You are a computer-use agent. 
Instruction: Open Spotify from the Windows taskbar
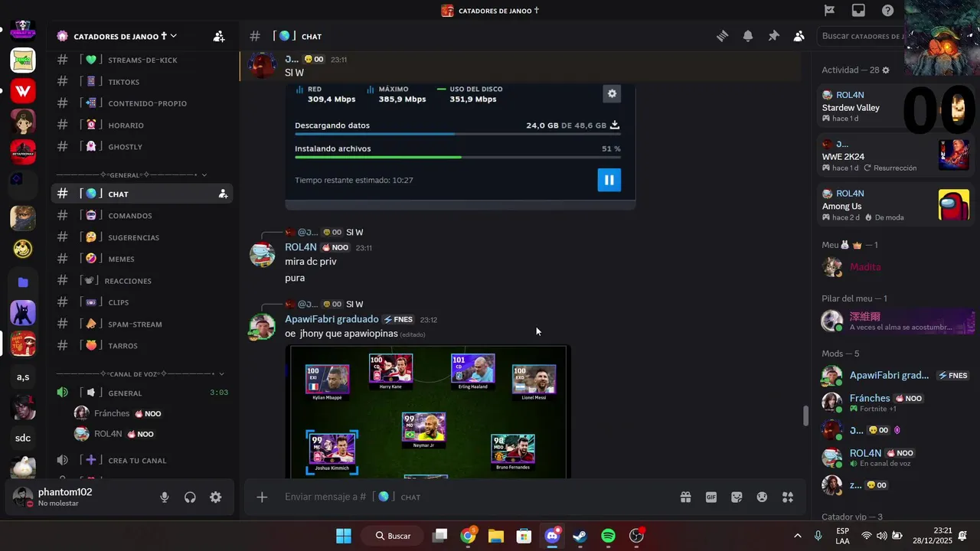click(x=608, y=536)
